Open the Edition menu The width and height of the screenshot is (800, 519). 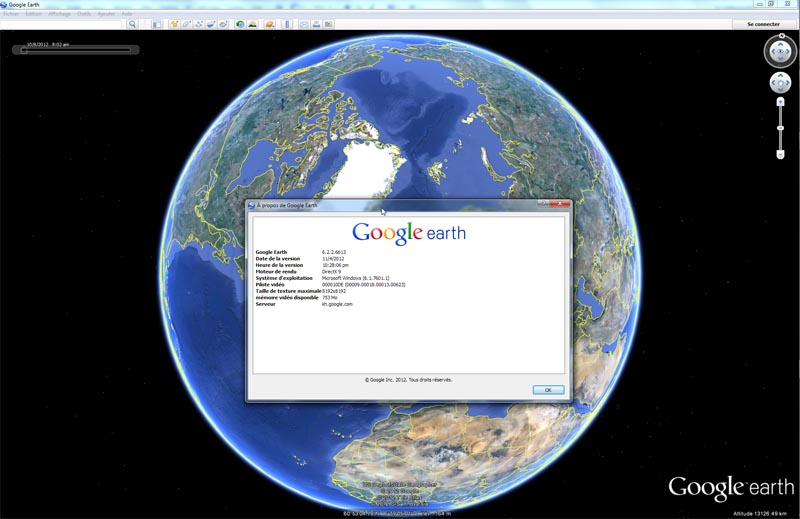coord(34,14)
